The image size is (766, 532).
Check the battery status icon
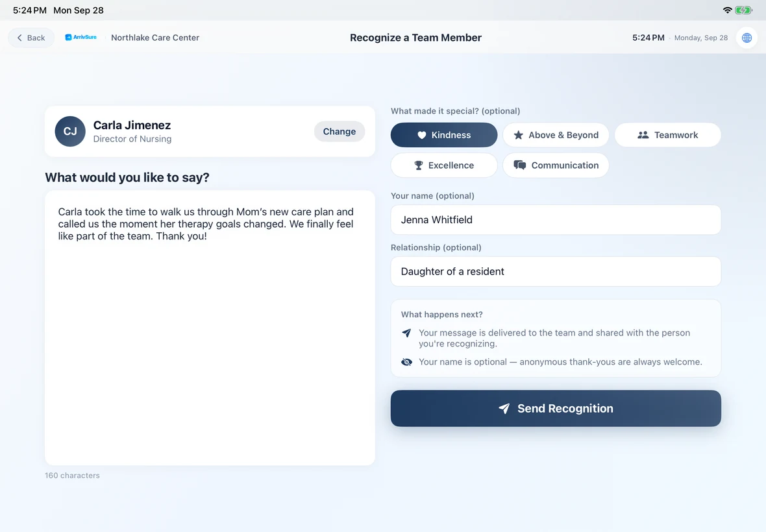tap(744, 10)
